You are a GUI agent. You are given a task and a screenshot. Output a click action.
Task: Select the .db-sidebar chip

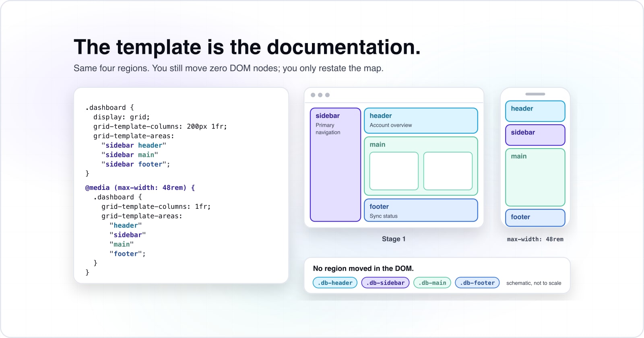pyautogui.click(x=385, y=283)
